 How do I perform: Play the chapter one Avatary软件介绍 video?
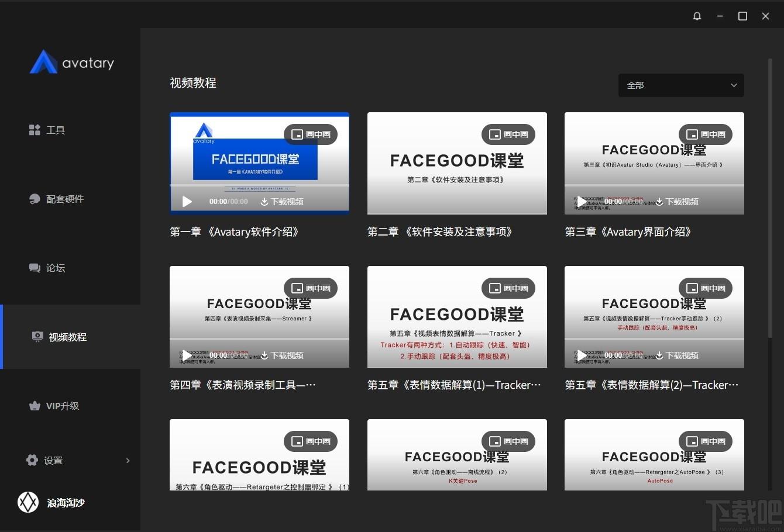pyautogui.click(x=187, y=201)
